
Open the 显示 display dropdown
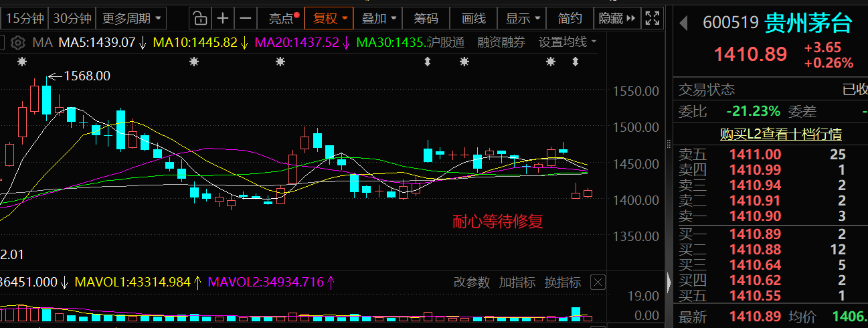tap(523, 18)
